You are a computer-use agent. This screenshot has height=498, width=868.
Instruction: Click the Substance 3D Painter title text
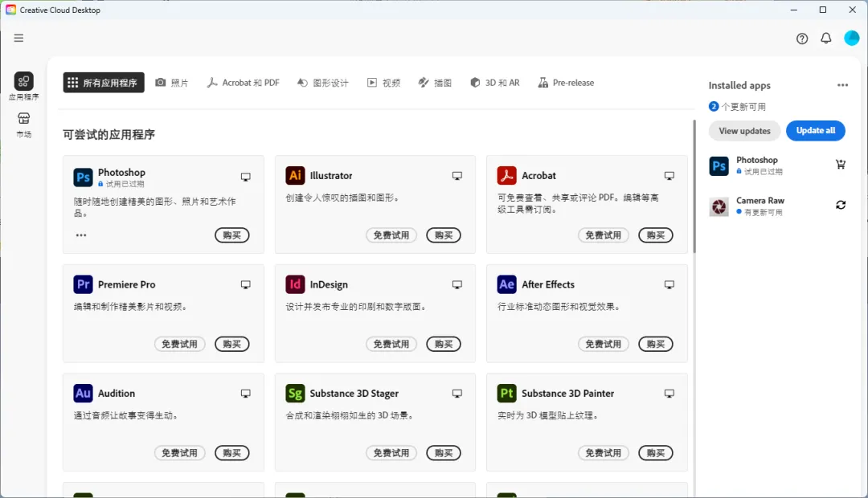coord(567,394)
